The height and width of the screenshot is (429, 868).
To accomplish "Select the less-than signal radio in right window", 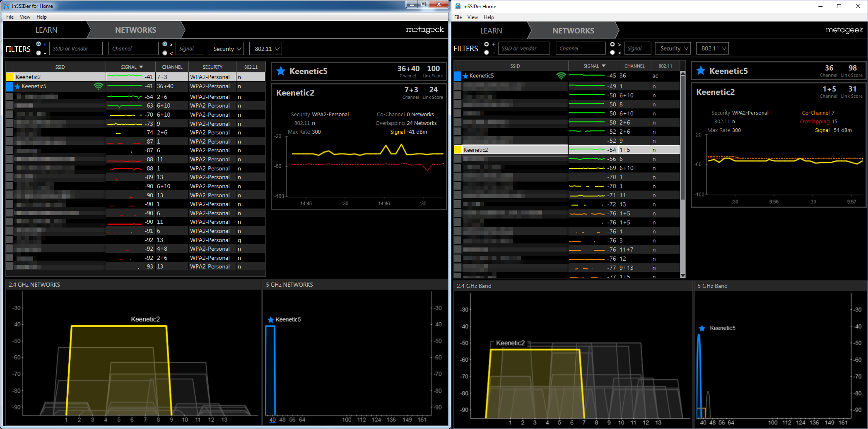I will [x=612, y=53].
